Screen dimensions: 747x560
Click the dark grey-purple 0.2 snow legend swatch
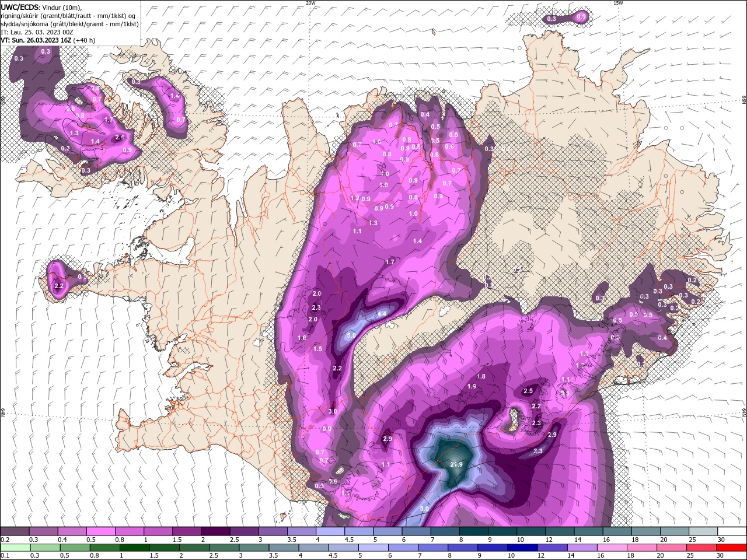pos(15,531)
